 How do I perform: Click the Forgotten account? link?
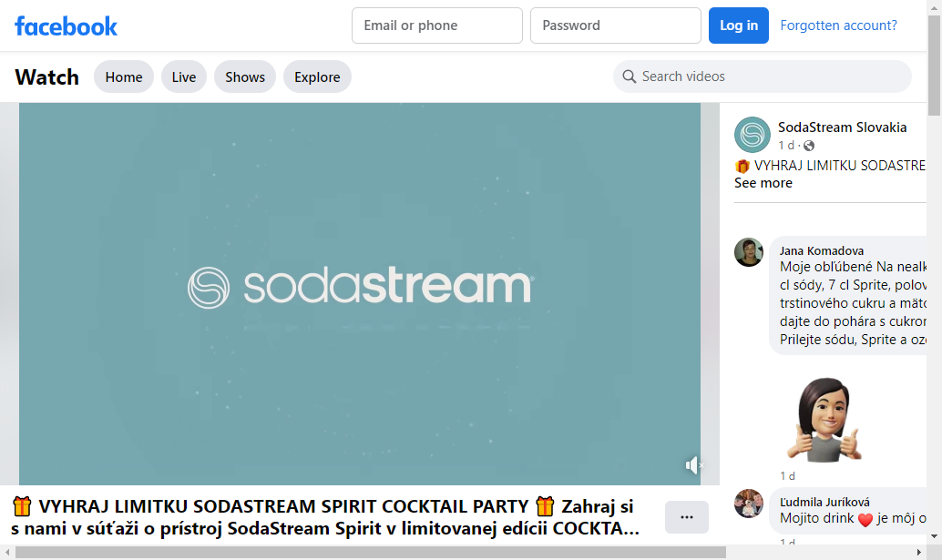click(x=838, y=25)
